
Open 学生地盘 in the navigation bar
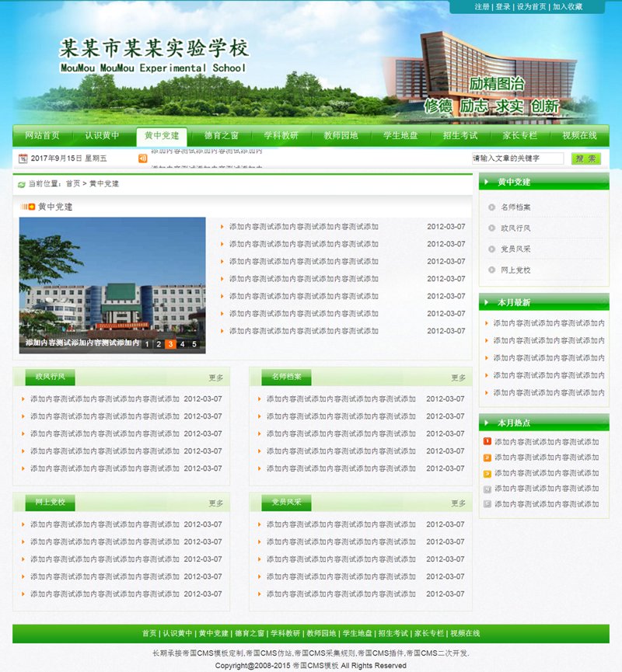click(400, 135)
